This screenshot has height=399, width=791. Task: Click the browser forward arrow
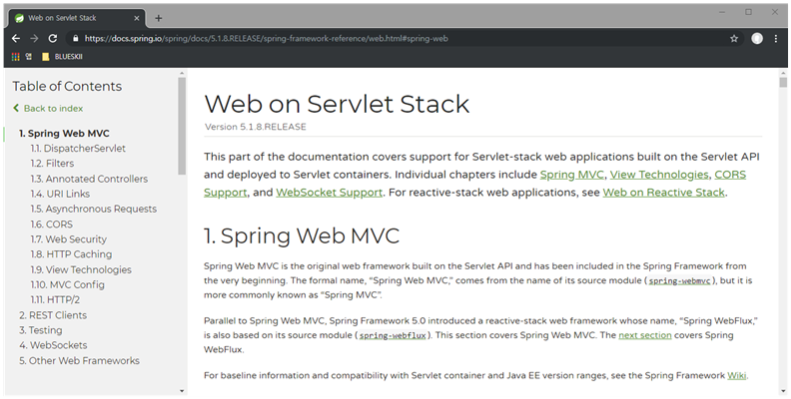tap(34, 38)
